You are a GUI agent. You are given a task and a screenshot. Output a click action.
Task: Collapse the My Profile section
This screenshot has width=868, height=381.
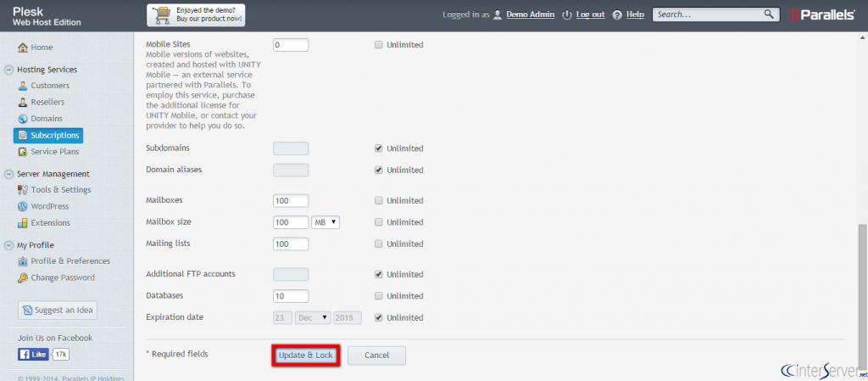tap(8, 245)
